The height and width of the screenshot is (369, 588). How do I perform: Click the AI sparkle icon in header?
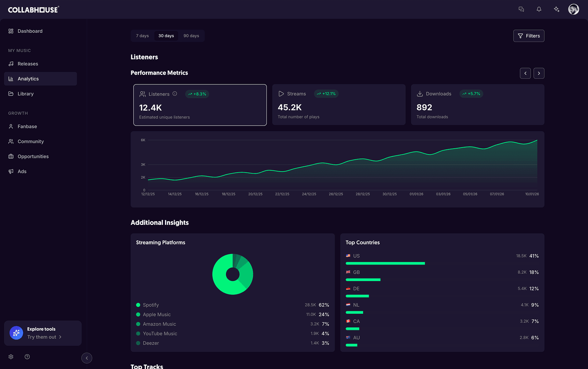pos(556,9)
